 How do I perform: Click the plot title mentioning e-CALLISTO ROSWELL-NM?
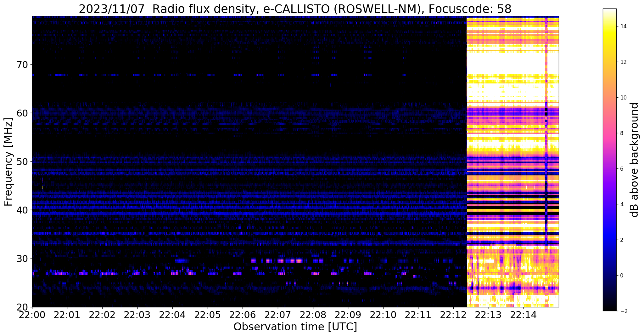(x=295, y=9)
